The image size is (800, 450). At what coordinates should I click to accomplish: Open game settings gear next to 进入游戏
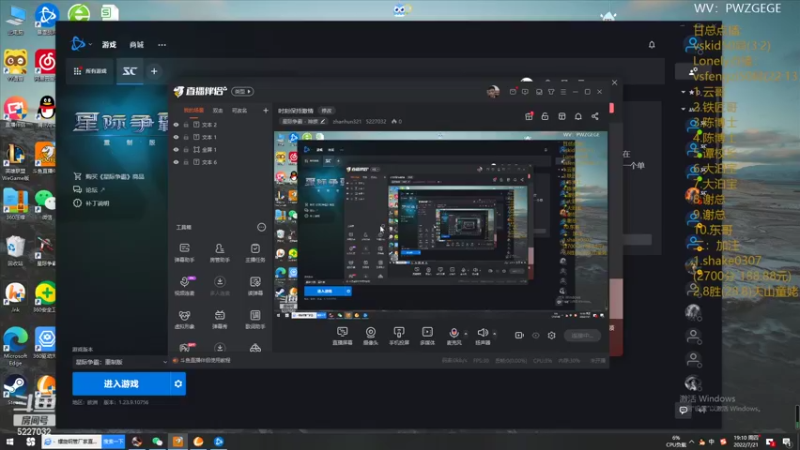tap(178, 384)
